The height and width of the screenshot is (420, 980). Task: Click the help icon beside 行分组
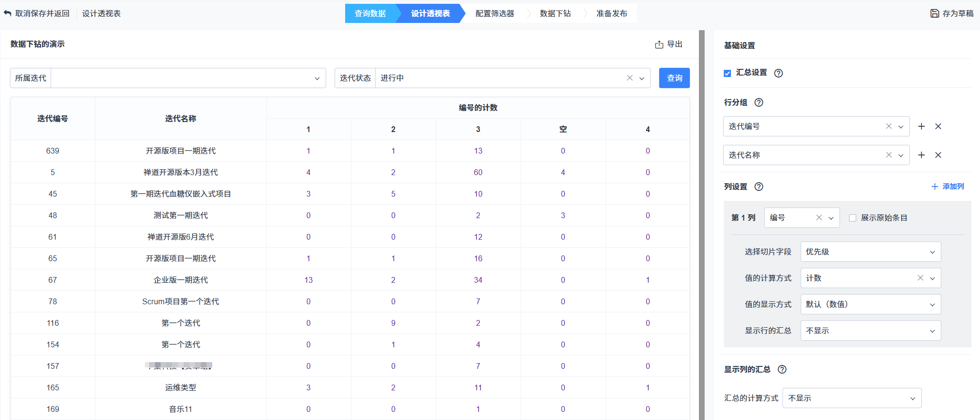759,102
